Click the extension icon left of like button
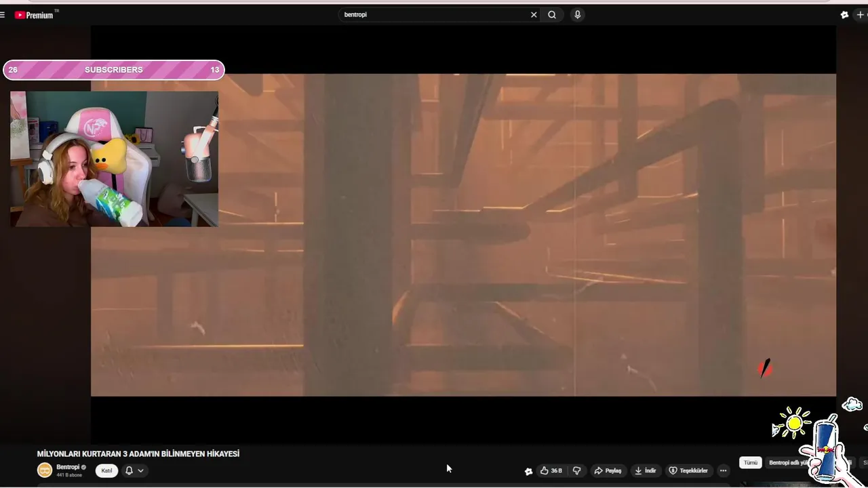Screen dimensions: 868x488 tap(528, 471)
